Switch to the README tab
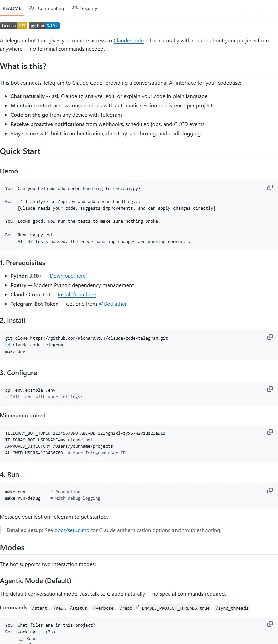Viewport: 278px width, 644px height. (x=12, y=8)
